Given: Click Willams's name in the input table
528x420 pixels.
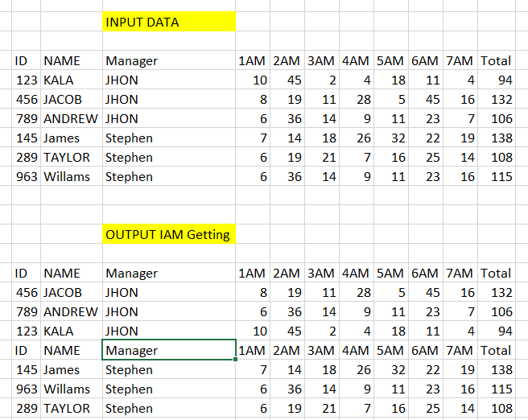Looking at the screenshot, I should point(72,176).
